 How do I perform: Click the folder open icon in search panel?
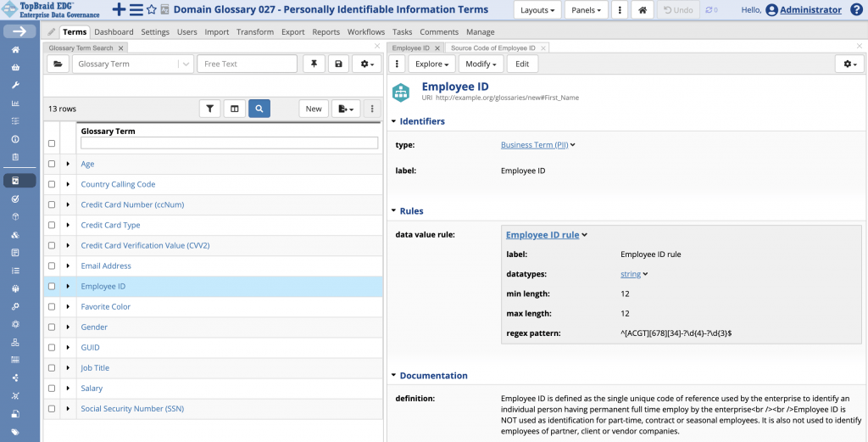click(x=58, y=64)
